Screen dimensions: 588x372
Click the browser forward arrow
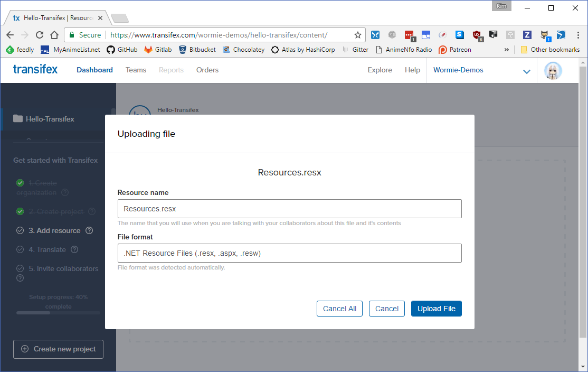point(25,35)
